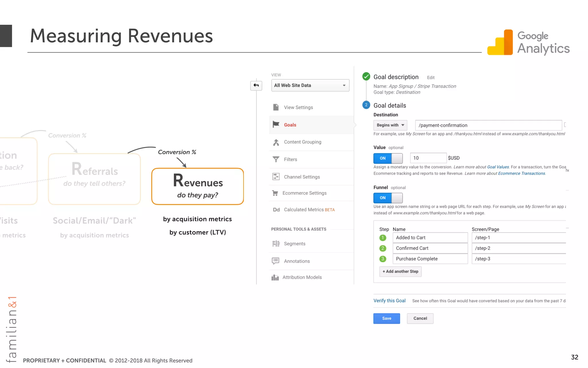The width and height of the screenshot is (588, 368).
Task: Save the goal configuration
Action: pyautogui.click(x=386, y=318)
